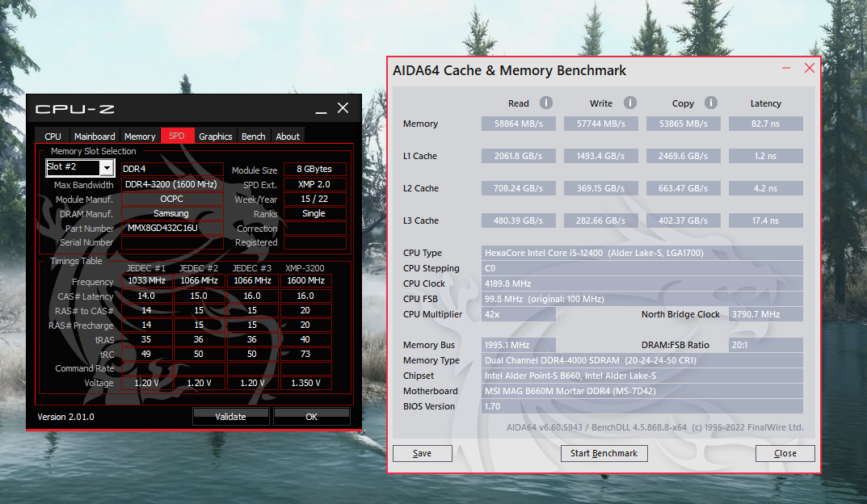The width and height of the screenshot is (867, 504).
Task: Click the L3 Cache Write value 282.66 GB/s
Action: (601, 220)
